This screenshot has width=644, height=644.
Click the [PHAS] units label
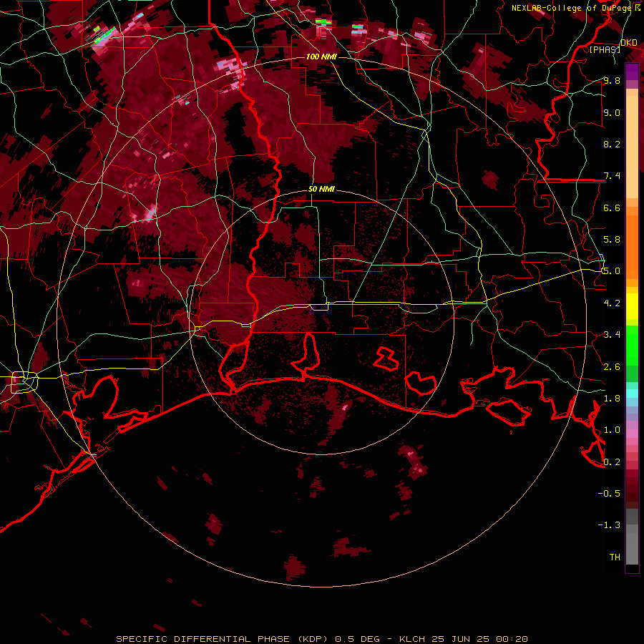point(605,49)
